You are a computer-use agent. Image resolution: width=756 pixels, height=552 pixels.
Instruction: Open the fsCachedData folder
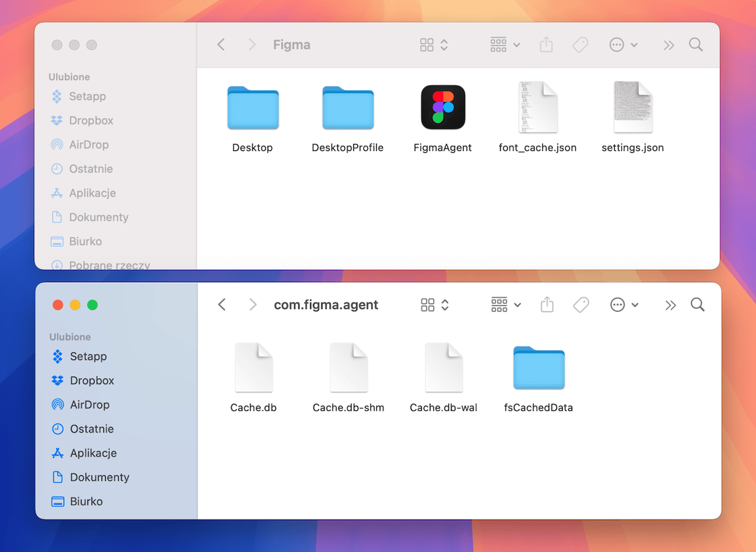click(x=538, y=368)
